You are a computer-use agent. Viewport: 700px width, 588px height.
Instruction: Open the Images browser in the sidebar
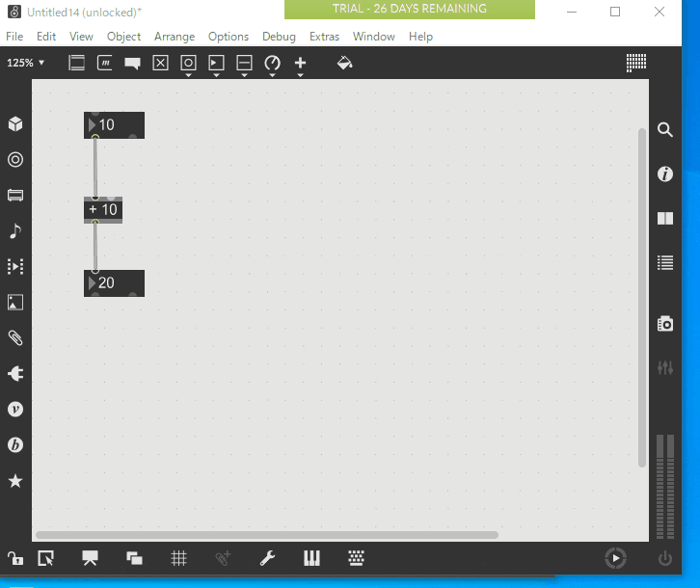(15, 303)
